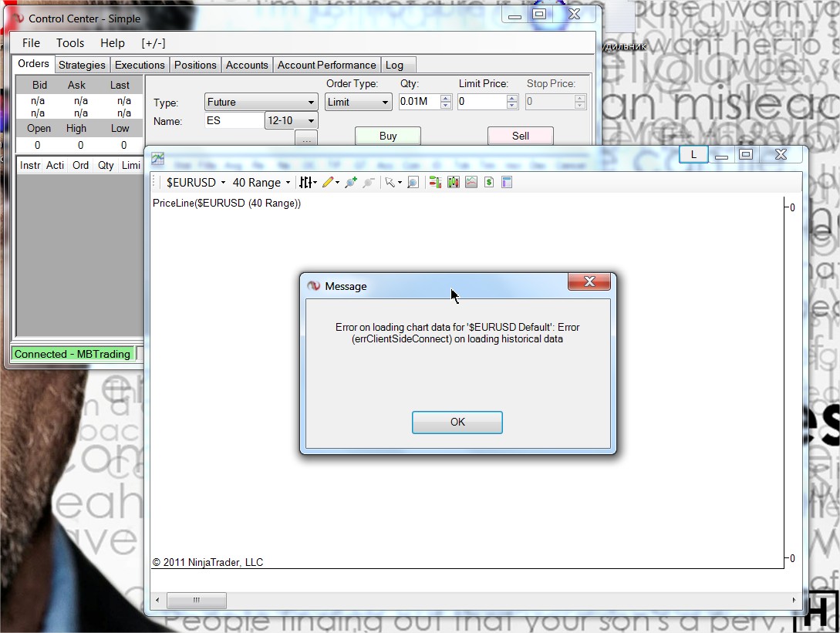Click the zoom out icon in chart toolbar
This screenshot has height=633, width=840.
pyautogui.click(x=369, y=183)
